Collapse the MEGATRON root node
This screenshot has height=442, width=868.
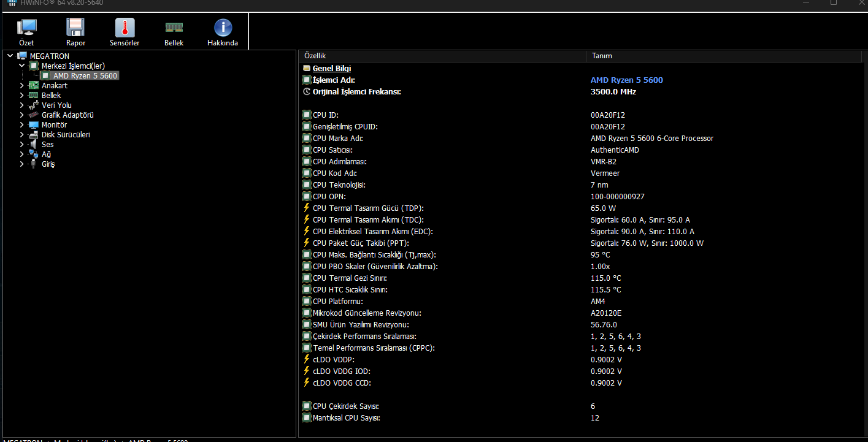coord(10,56)
